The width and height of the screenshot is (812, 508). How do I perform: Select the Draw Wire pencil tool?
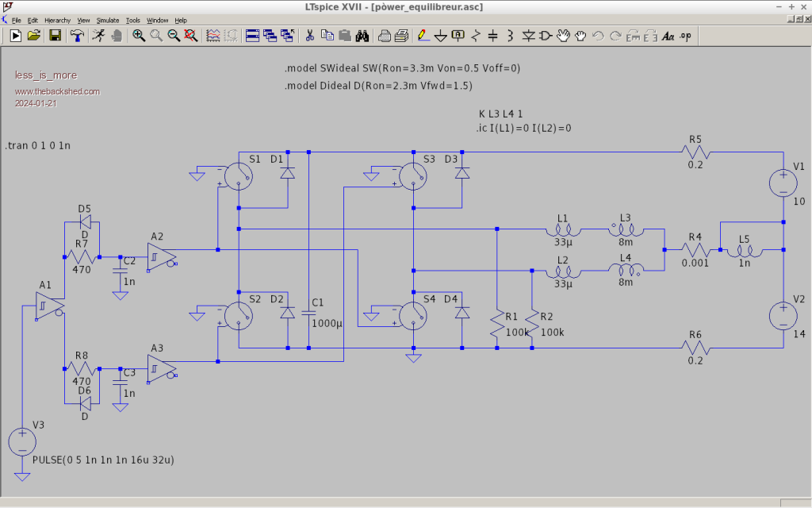(x=423, y=36)
